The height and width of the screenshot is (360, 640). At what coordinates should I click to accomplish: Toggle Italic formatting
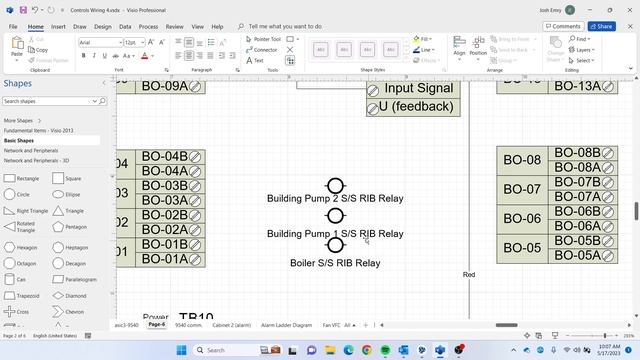94,56
